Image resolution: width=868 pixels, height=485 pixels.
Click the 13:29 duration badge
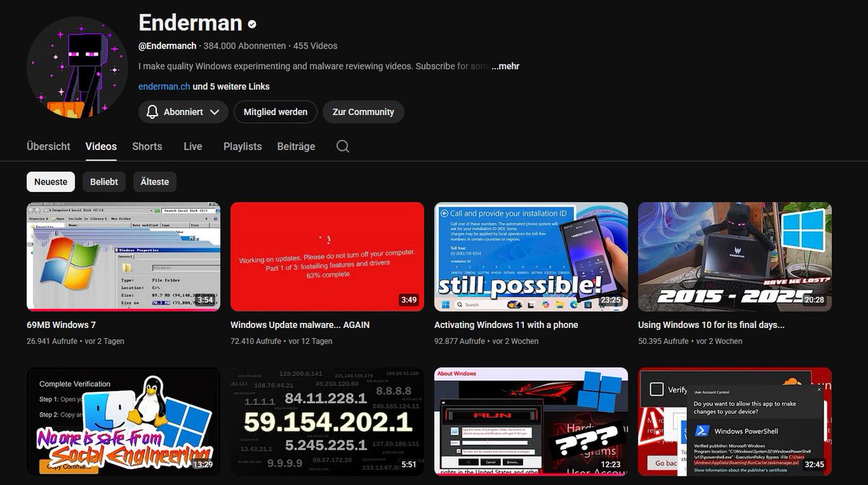click(203, 465)
